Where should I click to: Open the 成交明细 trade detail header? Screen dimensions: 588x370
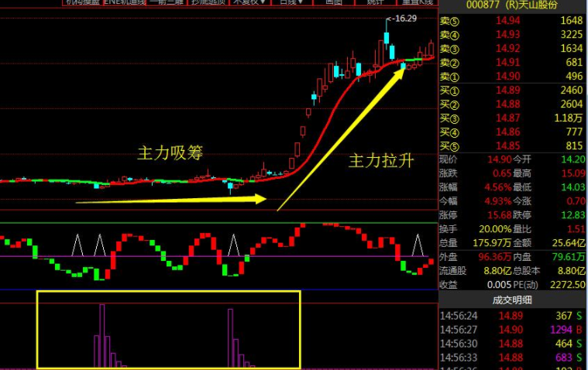(512, 300)
